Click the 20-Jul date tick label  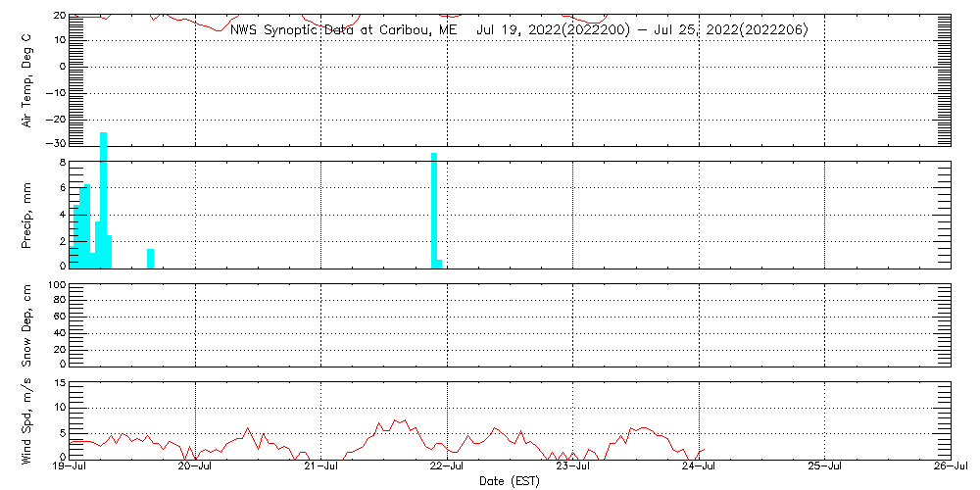pos(196,467)
